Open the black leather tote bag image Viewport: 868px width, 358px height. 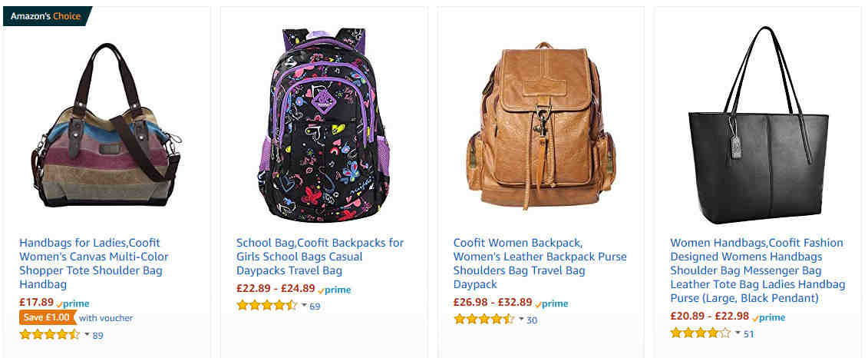click(x=758, y=125)
